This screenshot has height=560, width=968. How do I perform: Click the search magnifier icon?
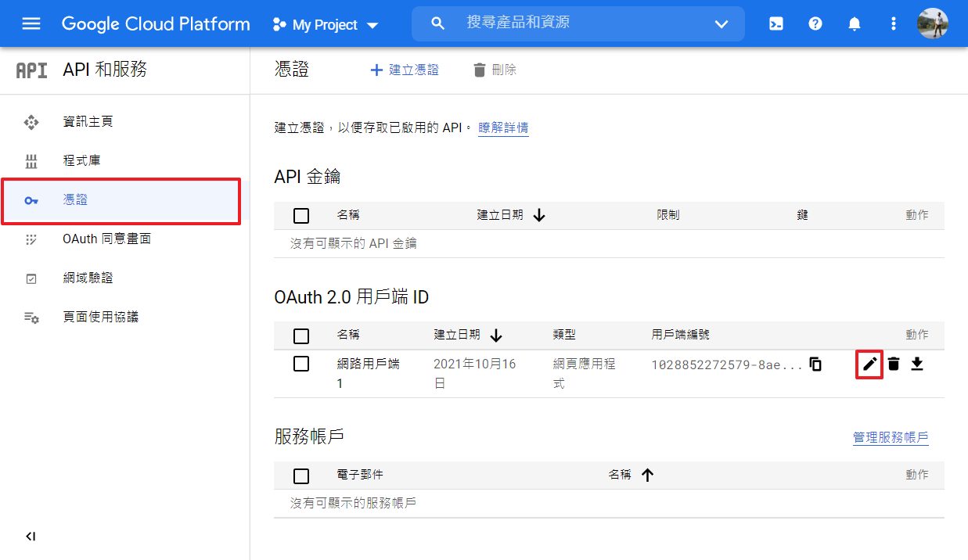438,23
